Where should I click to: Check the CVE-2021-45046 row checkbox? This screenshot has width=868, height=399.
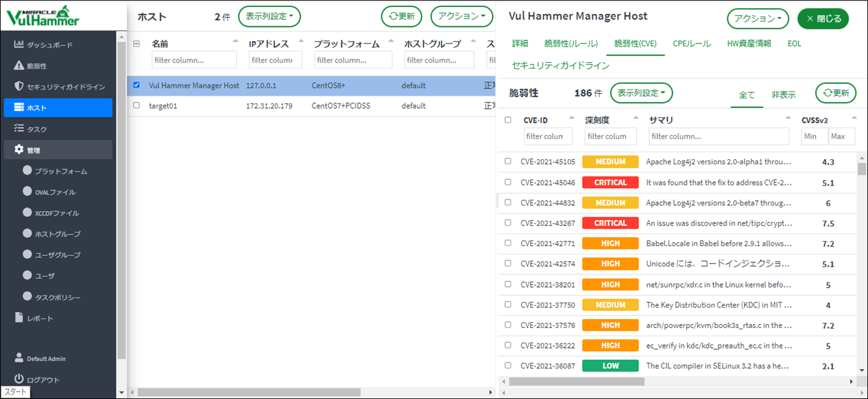click(508, 182)
